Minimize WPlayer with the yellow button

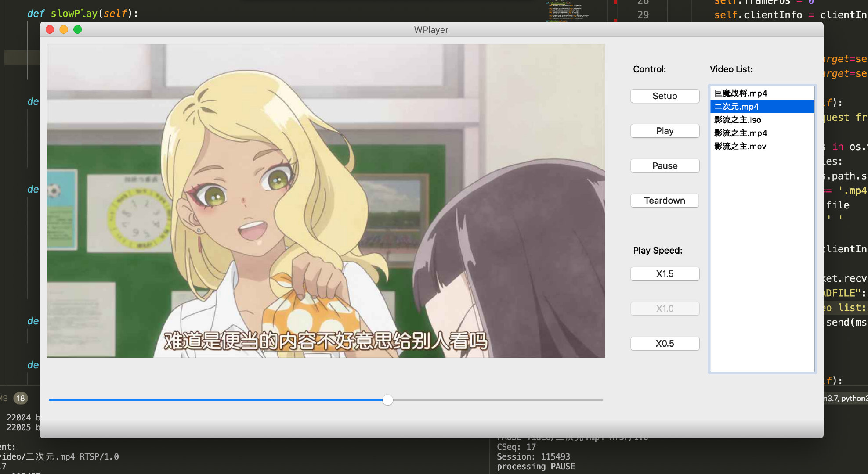point(64,29)
